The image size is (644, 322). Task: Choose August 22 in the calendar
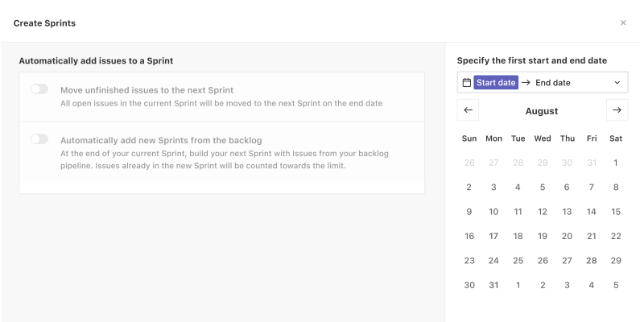[x=616, y=236]
